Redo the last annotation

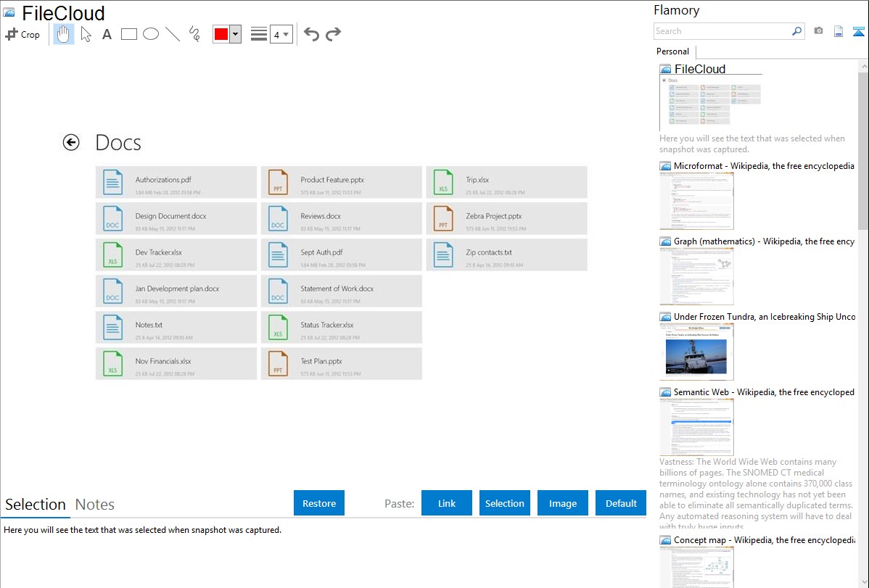[x=333, y=34]
